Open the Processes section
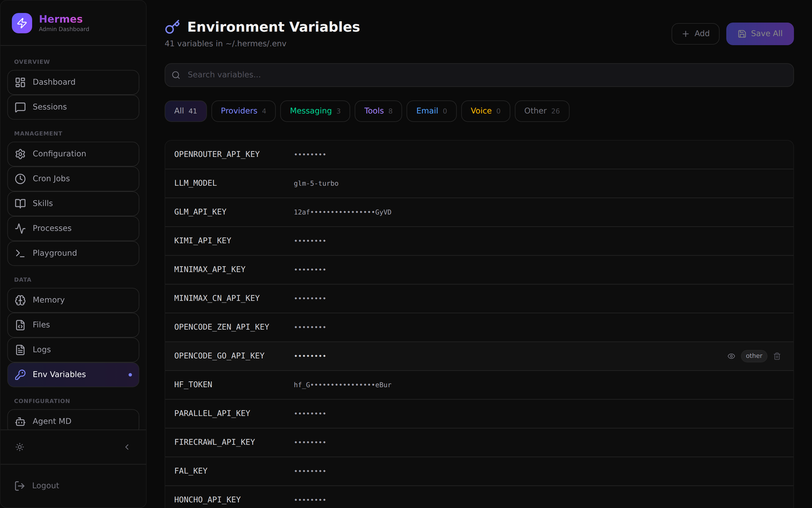This screenshot has width=812, height=508. [73, 229]
